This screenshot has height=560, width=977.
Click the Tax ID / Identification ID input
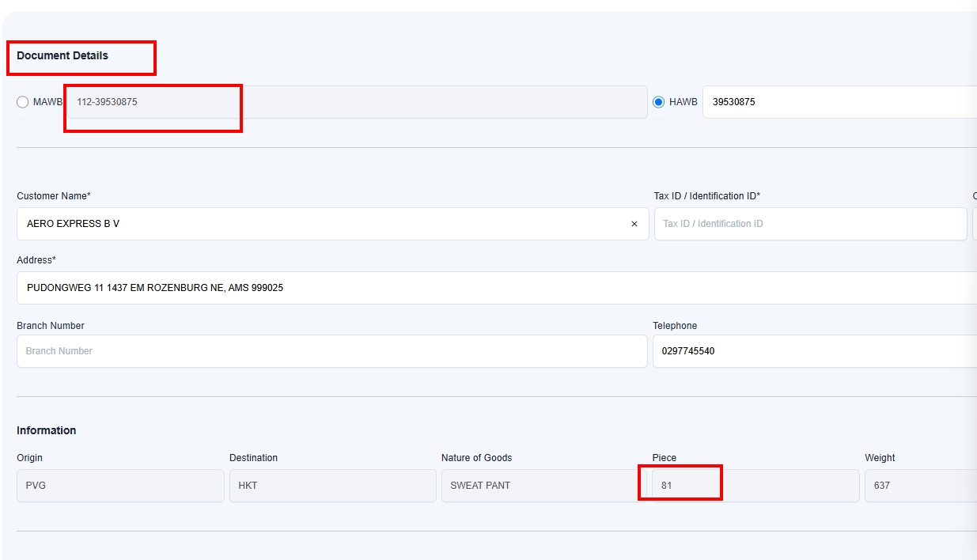click(809, 224)
